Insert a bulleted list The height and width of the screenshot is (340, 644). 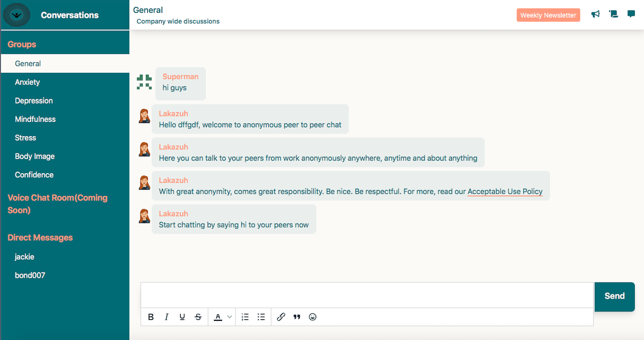click(x=261, y=317)
